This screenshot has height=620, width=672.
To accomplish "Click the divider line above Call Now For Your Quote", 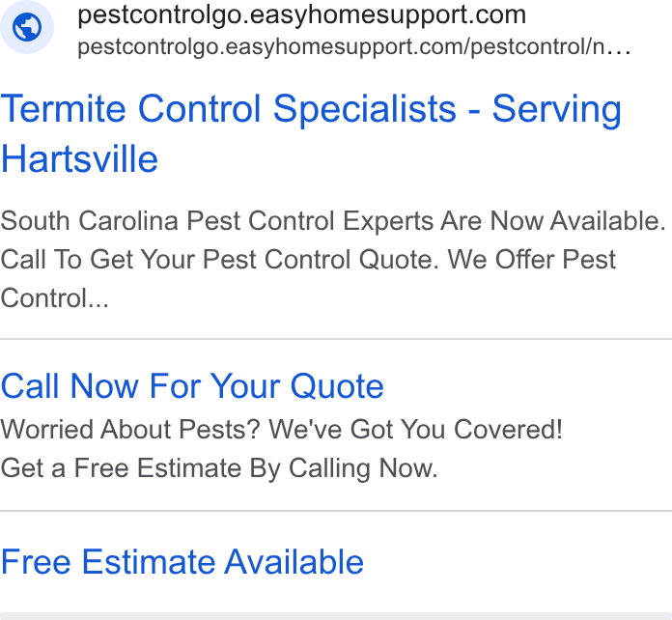I will (336, 339).
